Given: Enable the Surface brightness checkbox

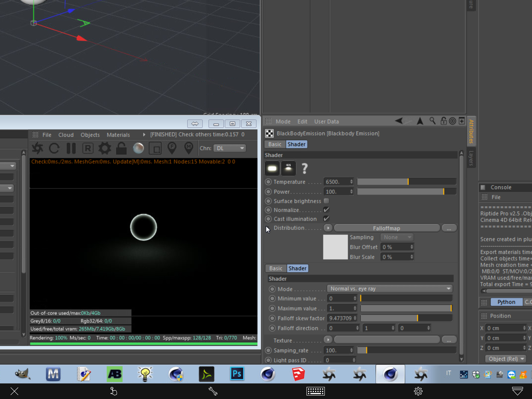Looking at the screenshot, I should point(326,201).
